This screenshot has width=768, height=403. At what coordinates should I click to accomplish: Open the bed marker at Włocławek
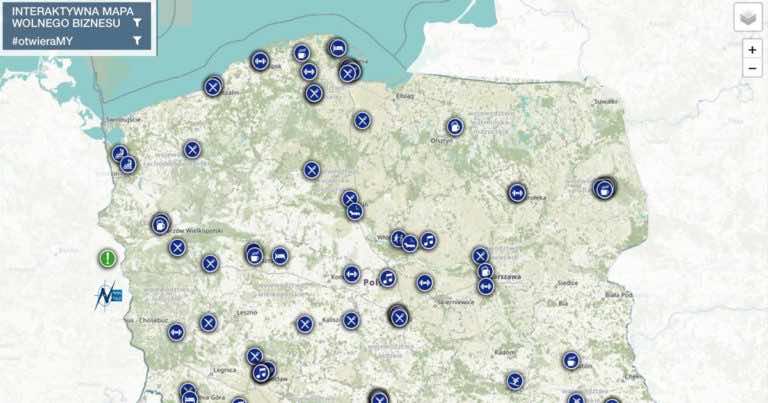(409, 243)
